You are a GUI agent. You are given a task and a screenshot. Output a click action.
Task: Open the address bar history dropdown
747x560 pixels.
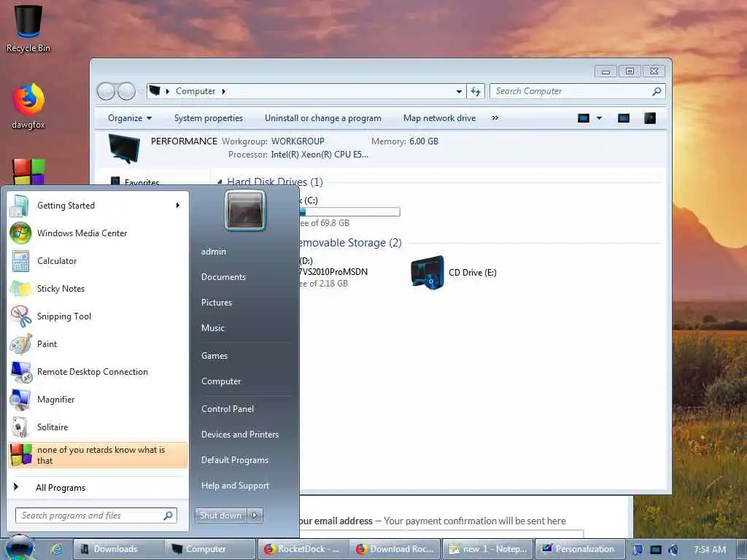(459, 91)
